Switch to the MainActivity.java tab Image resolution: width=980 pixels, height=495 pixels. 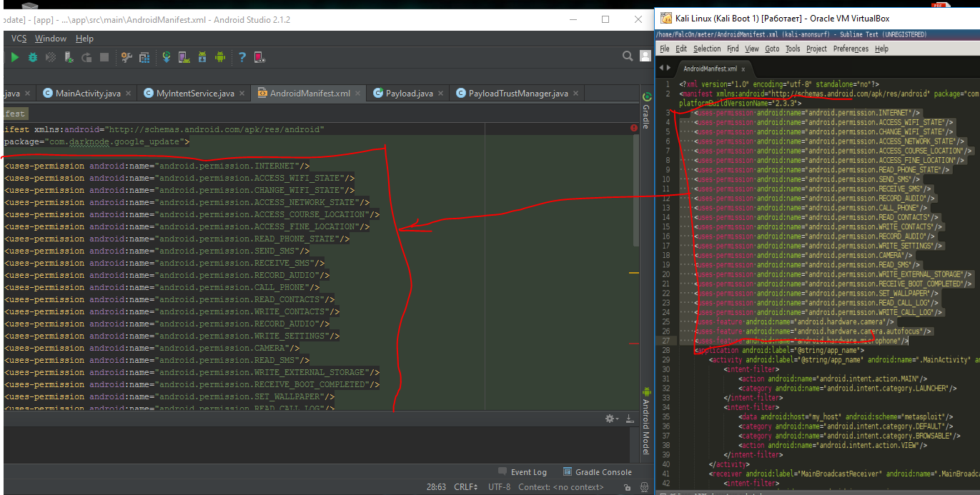pyautogui.click(x=87, y=94)
